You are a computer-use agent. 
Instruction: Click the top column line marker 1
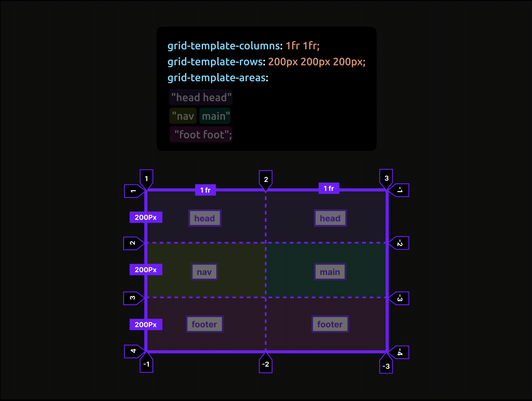coord(146,179)
